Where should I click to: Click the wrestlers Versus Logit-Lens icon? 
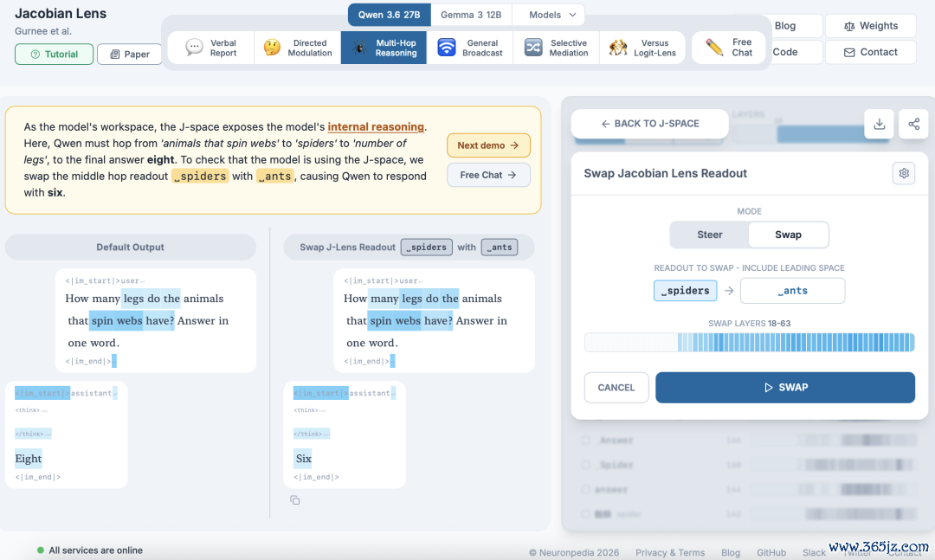(x=618, y=47)
